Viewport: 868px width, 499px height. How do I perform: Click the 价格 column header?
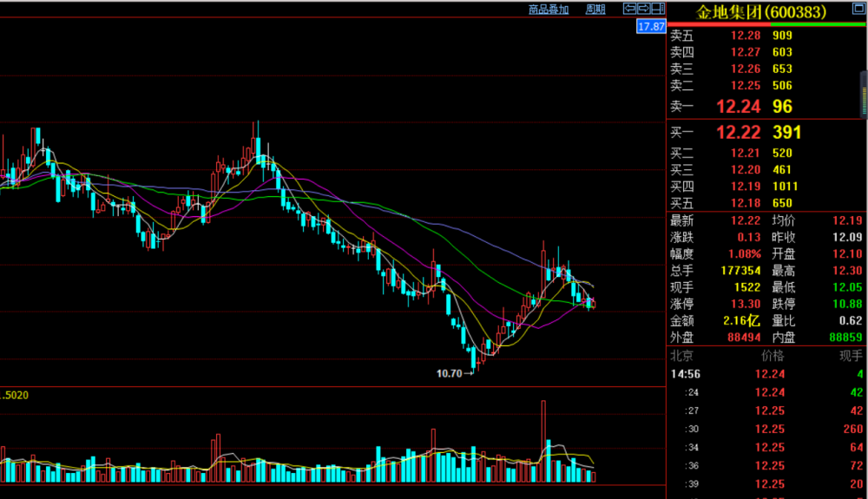click(x=773, y=355)
